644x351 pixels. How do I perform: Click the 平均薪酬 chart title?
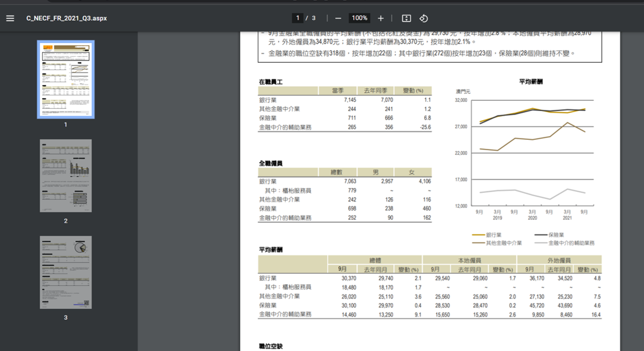coord(531,82)
